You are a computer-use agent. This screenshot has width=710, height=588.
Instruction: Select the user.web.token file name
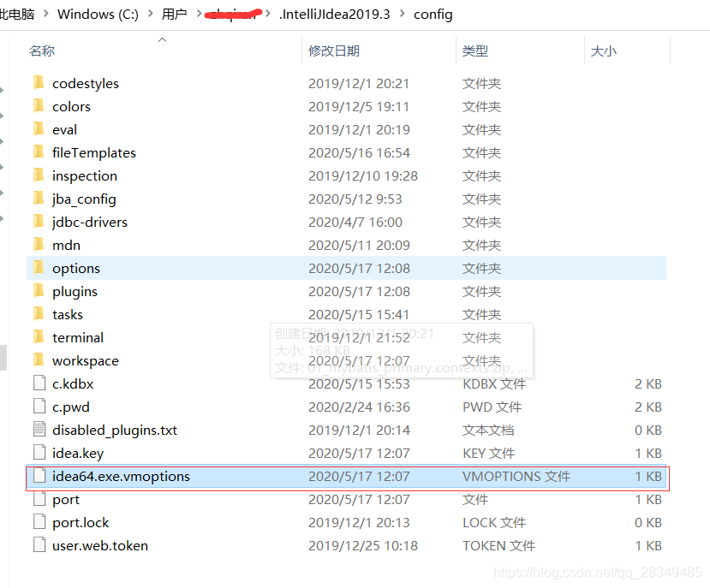[x=100, y=545]
